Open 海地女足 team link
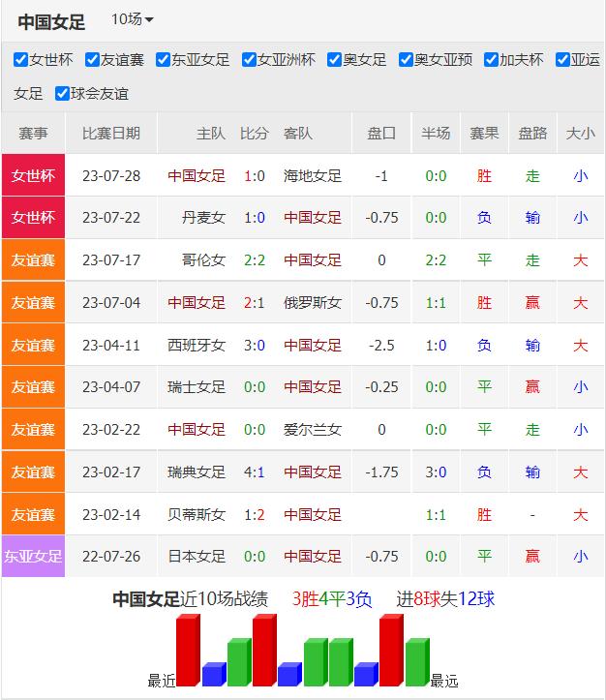The height and width of the screenshot is (700, 606). 313,176
